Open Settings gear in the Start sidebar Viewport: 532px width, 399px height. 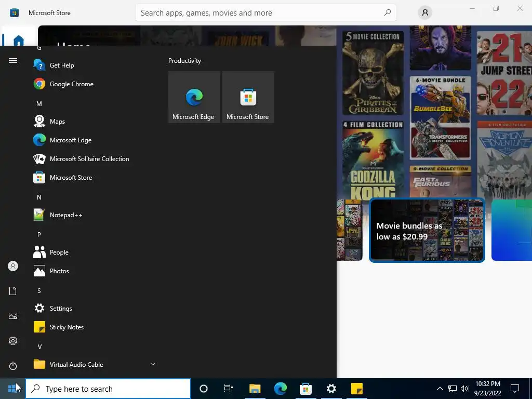coord(13,341)
